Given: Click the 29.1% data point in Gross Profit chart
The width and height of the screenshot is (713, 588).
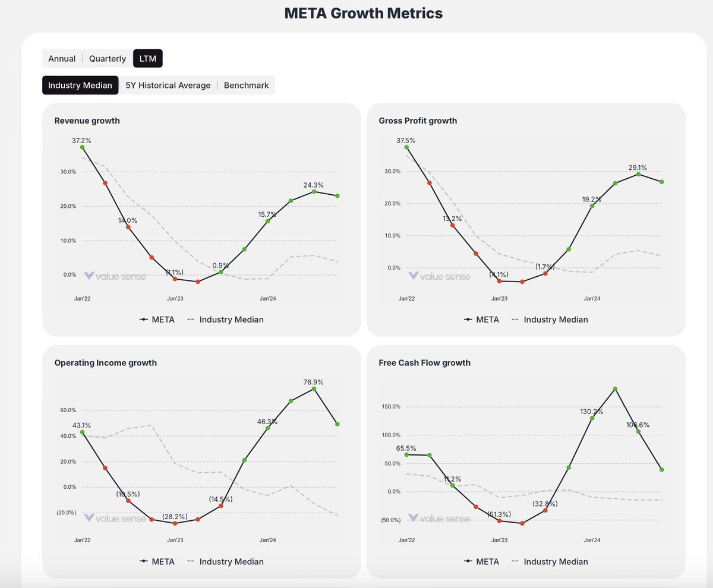Looking at the screenshot, I should click(x=638, y=175).
